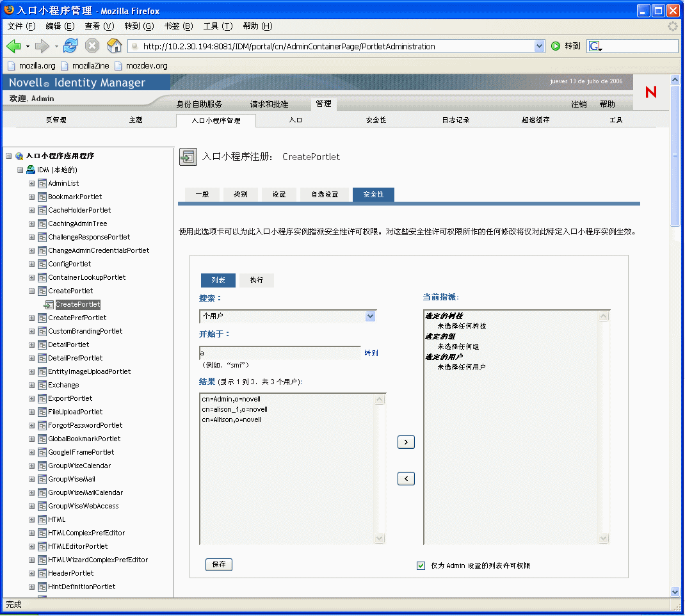Click the 转到 search link
The width and height of the screenshot is (685, 616).
pos(371,353)
